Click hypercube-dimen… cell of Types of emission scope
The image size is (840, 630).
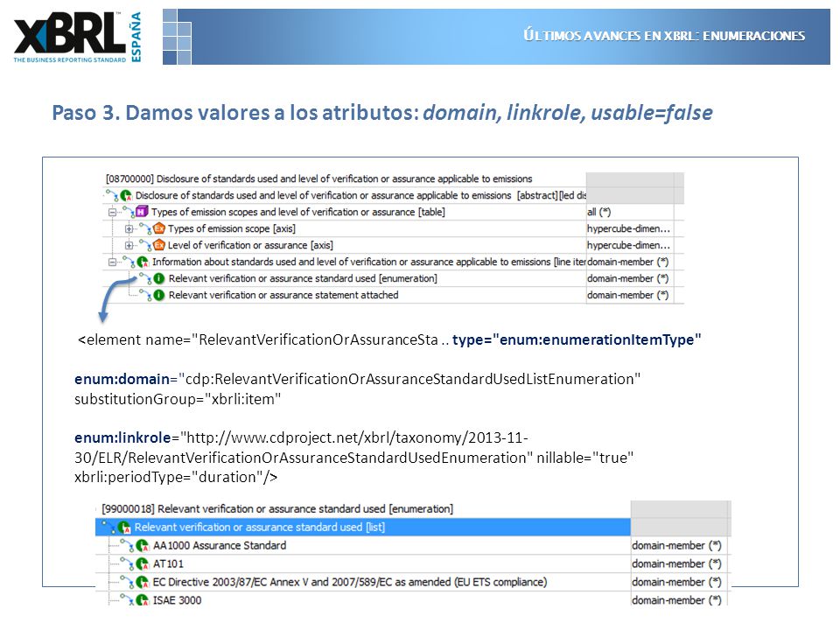click(628, 228)
